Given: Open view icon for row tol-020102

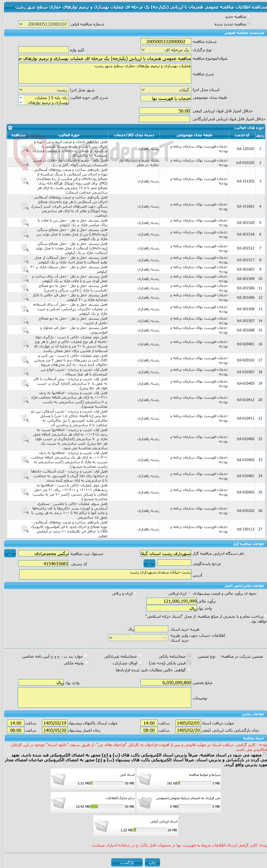Looking at the screenshot, I should click(x=24, y=360).
